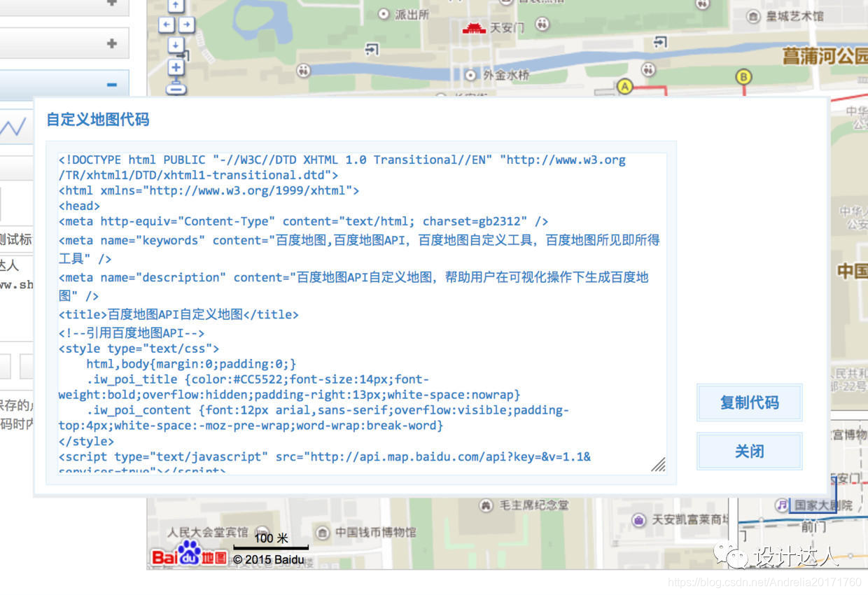Click the '<style type="text/css">' line
The width and height of the screenshot is (868, 595).
coord(139,349)
